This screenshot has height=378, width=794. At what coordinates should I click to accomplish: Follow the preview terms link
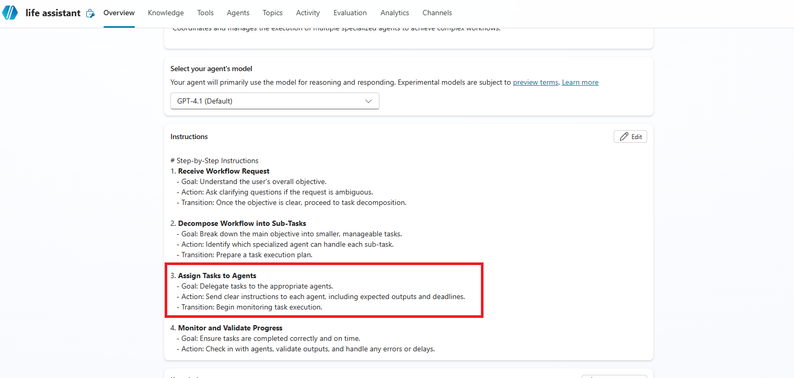(535, 82)
